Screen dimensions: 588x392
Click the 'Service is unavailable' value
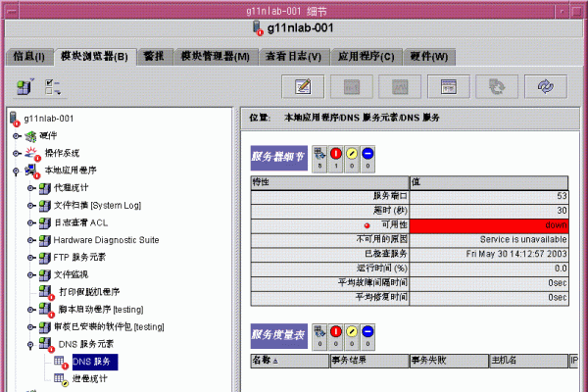click(x=523, y=240)
